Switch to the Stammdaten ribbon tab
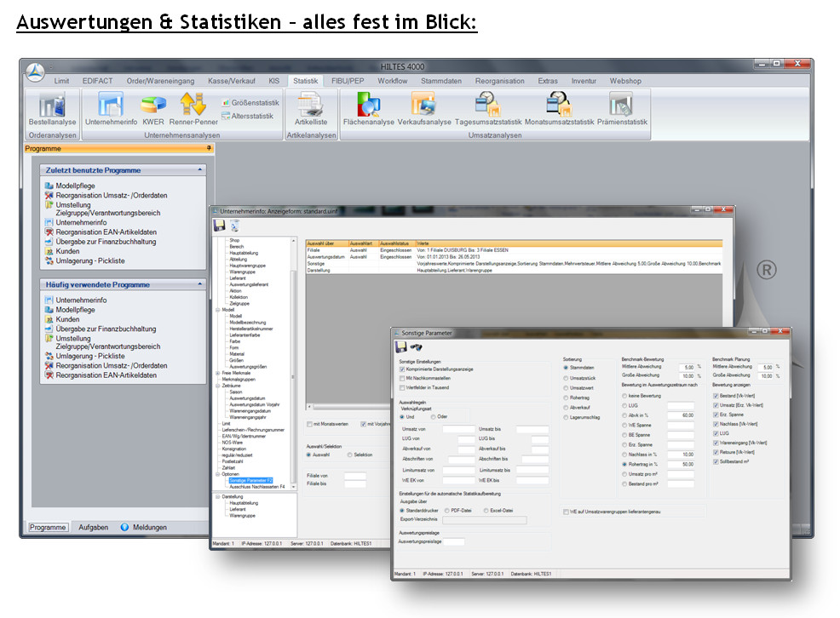 coord(440,81)
